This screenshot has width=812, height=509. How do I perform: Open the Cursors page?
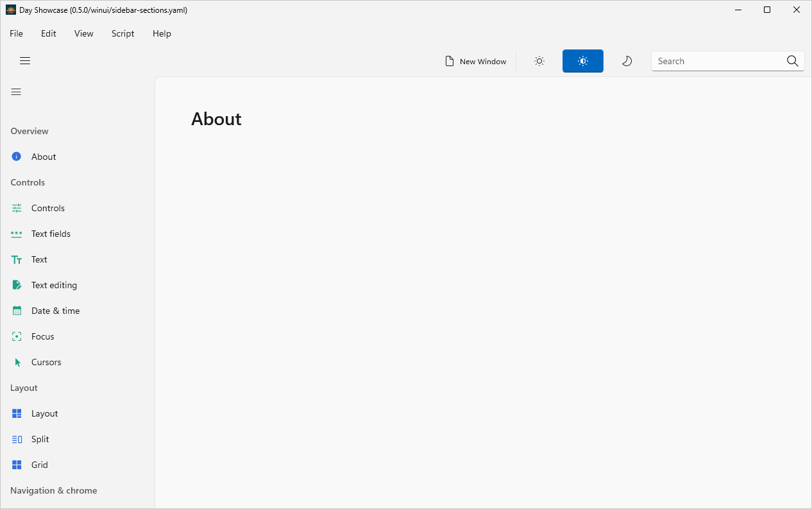[46, 362]
